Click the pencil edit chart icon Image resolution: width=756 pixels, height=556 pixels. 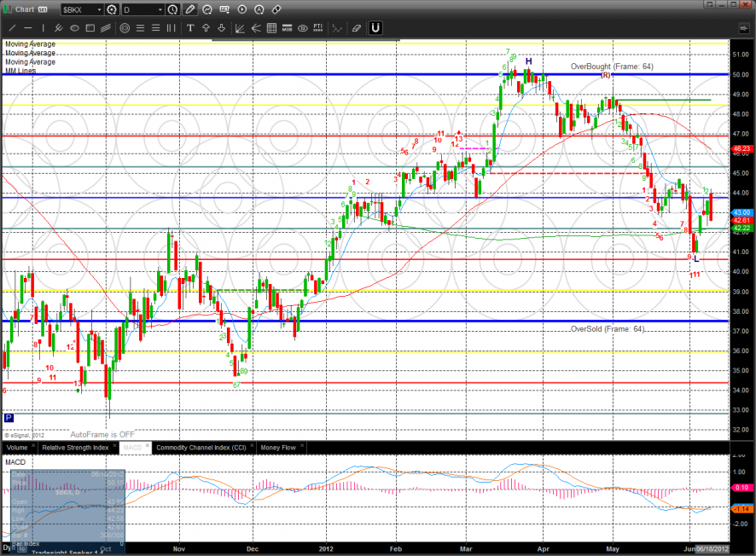(x=189, y=9)
